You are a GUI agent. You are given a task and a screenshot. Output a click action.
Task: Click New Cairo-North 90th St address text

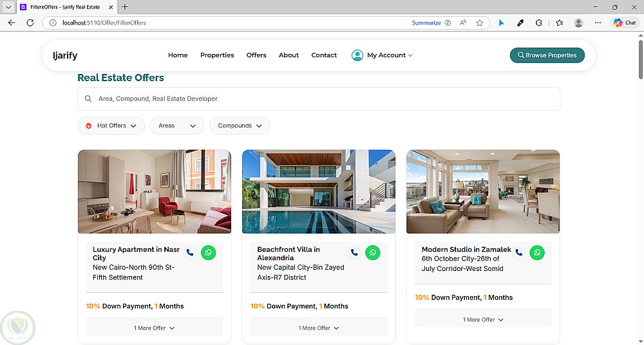click(x=133, y=272)
